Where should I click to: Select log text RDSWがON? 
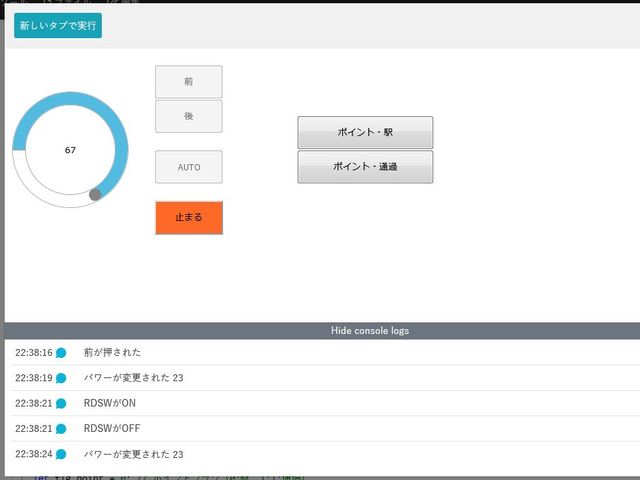tap(110, 403)
